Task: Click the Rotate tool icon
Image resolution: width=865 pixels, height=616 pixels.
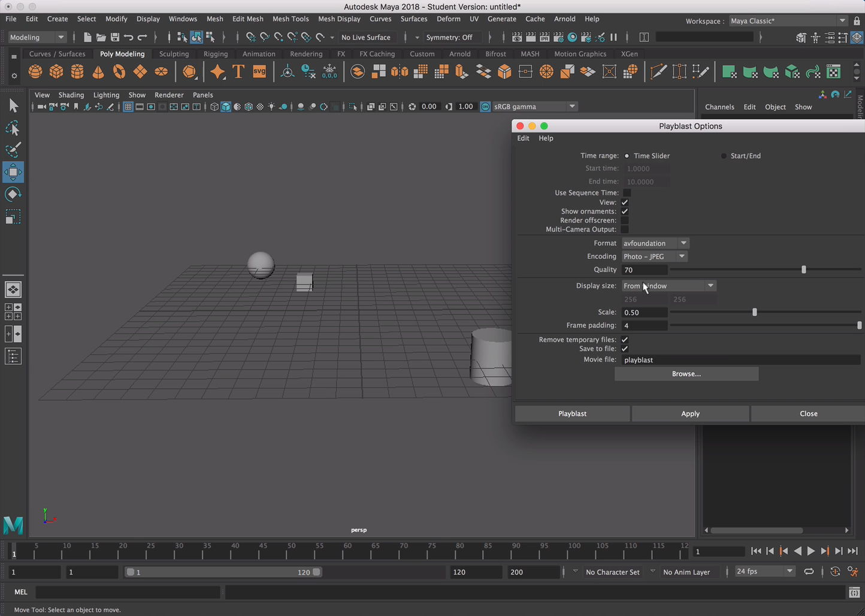Action: coord(13,194)
